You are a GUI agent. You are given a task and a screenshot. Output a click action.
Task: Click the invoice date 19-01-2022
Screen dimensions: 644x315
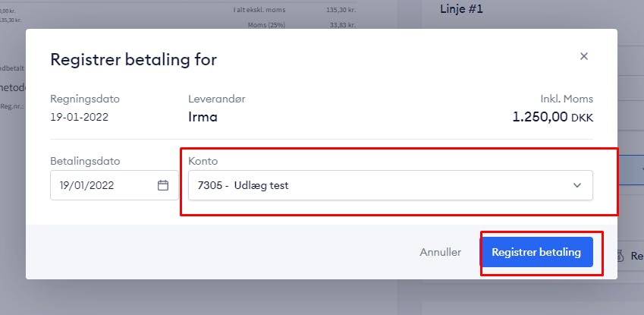[x=80, y=117]
